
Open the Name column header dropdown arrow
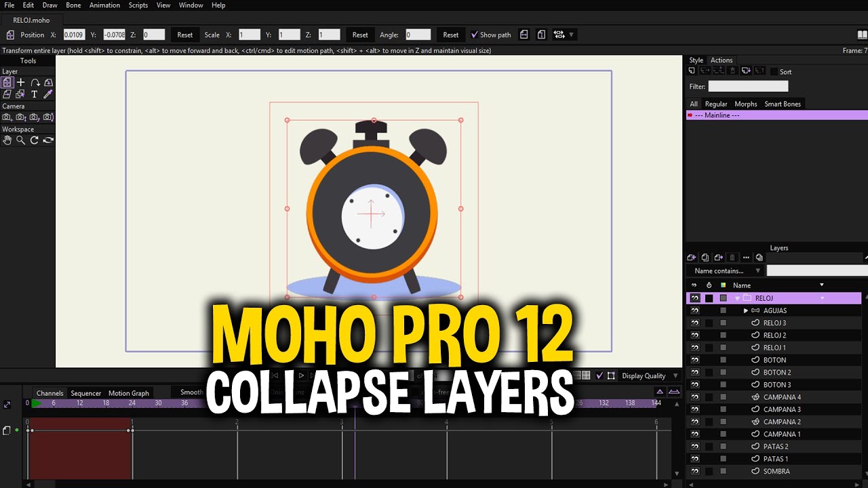pos(822,285)
